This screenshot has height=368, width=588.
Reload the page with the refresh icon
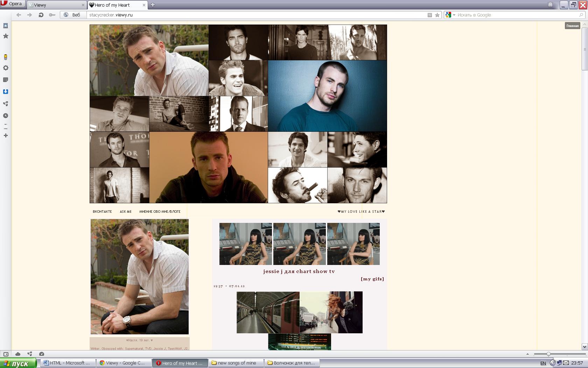pyautogui.click(x=41, y=15)
